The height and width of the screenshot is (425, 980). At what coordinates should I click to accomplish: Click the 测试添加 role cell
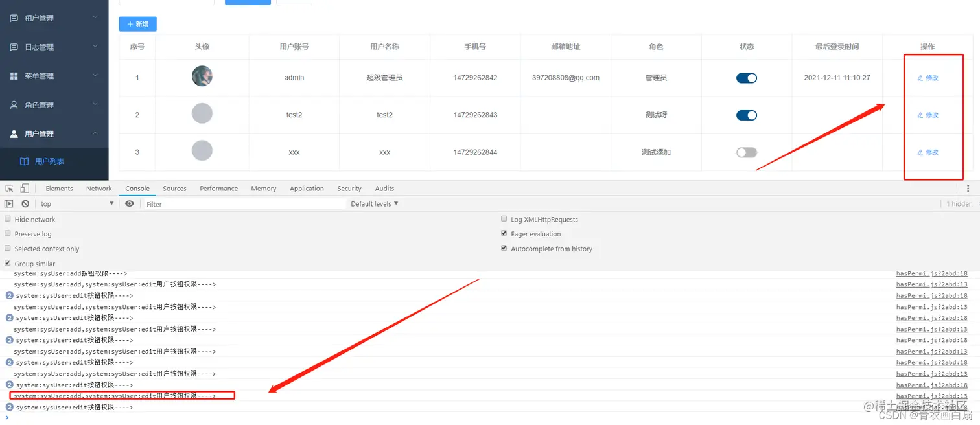coord(656,152)
